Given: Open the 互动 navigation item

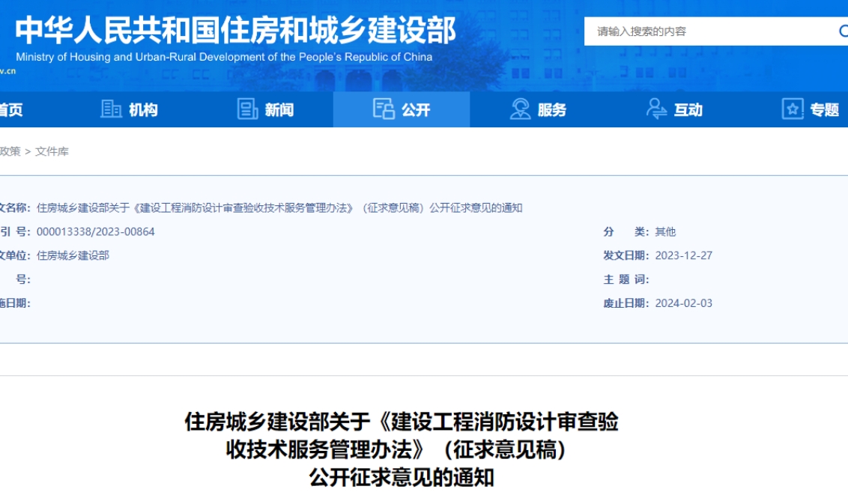Looking at the screenshot, I should point(674,110).
